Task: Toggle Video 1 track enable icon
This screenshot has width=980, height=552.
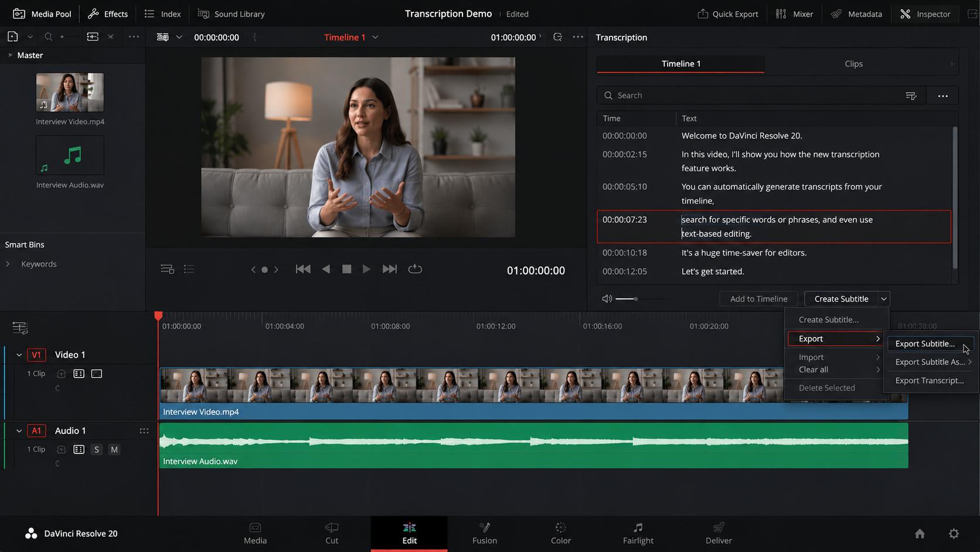Action: tap(97, 374)
